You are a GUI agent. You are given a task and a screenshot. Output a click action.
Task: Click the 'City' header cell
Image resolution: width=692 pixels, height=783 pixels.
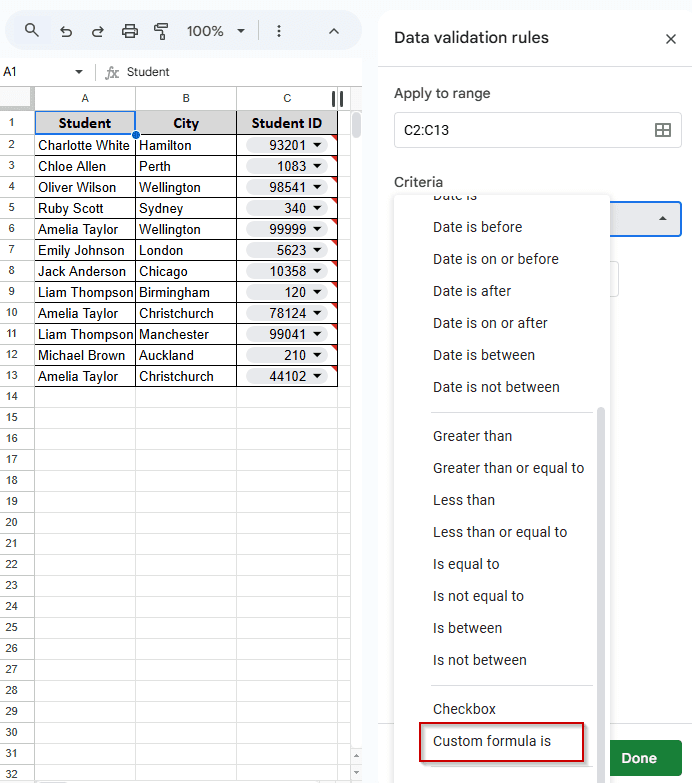tap(186, 123)
